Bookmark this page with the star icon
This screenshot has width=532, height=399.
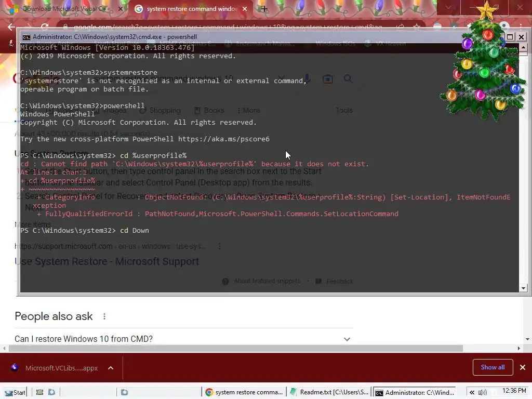[x=417, y=26]
